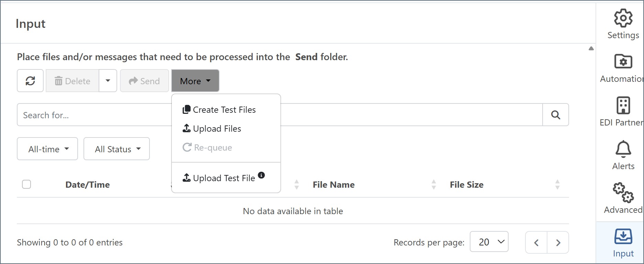Expand the Delete split-button arrow
This screenshot has height=264, width=644.
[x=108, y=81]
